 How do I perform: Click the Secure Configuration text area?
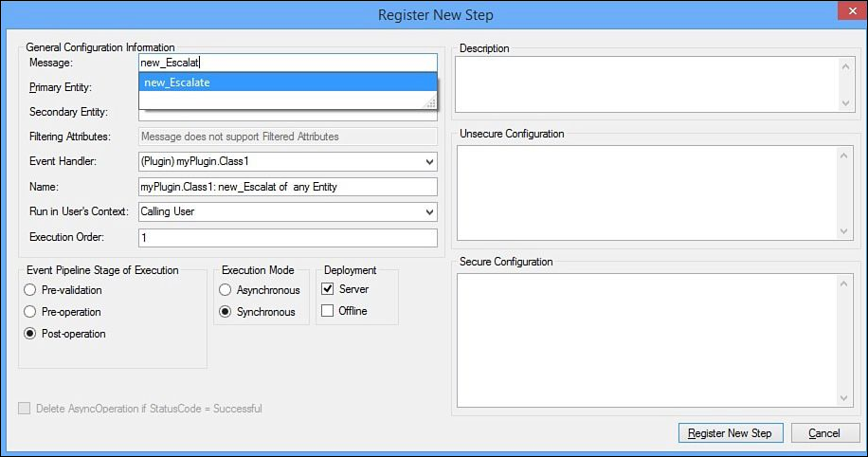click(x=646, y=340)
